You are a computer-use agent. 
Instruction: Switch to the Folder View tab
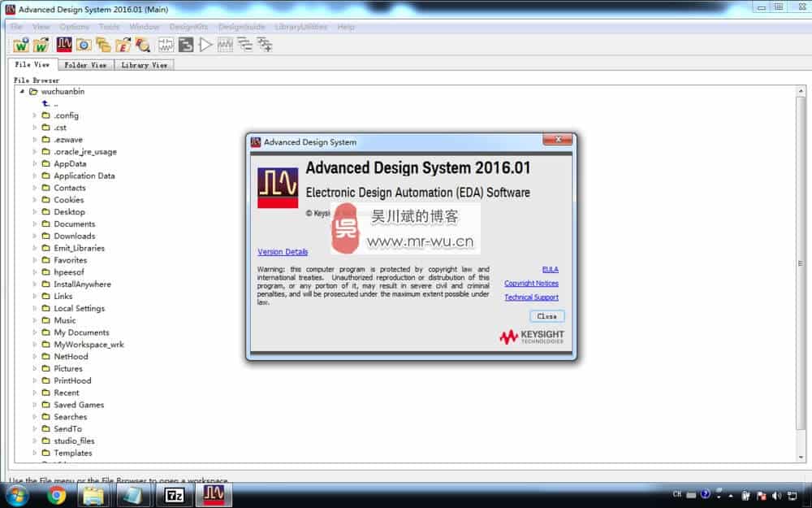click(84, 63)
